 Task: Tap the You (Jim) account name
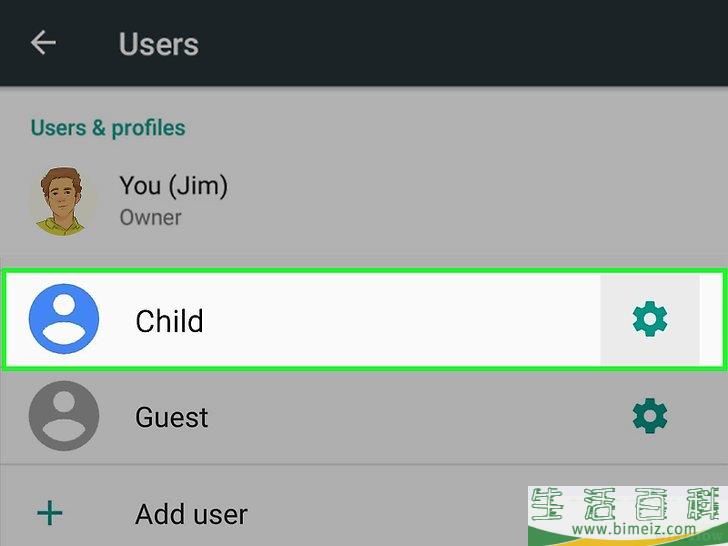click(x=174, y=186)
